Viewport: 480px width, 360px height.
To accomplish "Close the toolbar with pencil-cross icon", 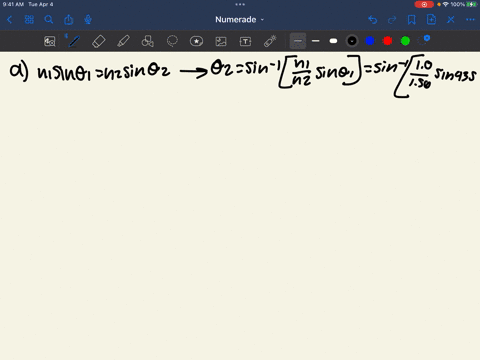I will (451, 20).
